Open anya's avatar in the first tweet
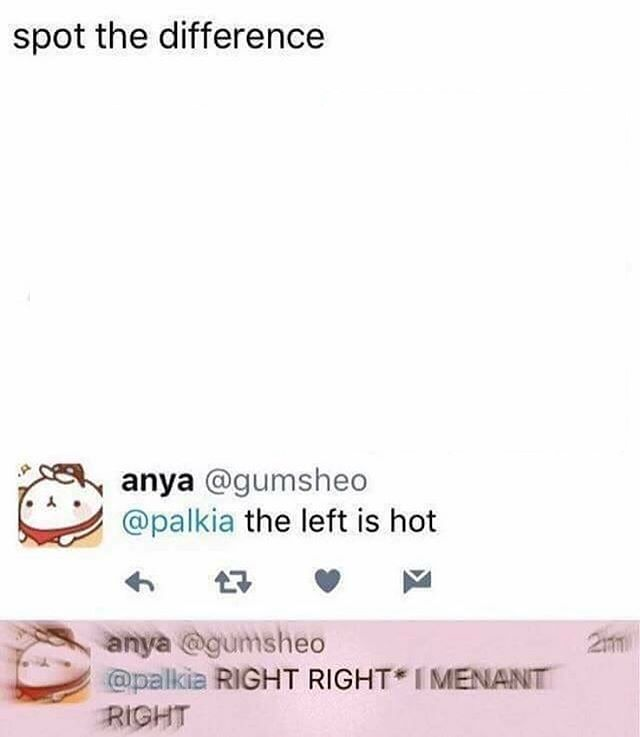Screen dimensions: 640x737 coord(60,505)
